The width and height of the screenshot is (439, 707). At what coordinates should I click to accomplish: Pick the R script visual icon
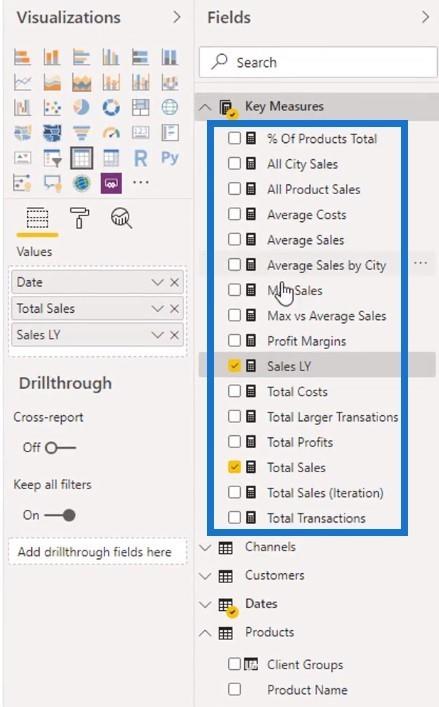click(x=141, y=158)
